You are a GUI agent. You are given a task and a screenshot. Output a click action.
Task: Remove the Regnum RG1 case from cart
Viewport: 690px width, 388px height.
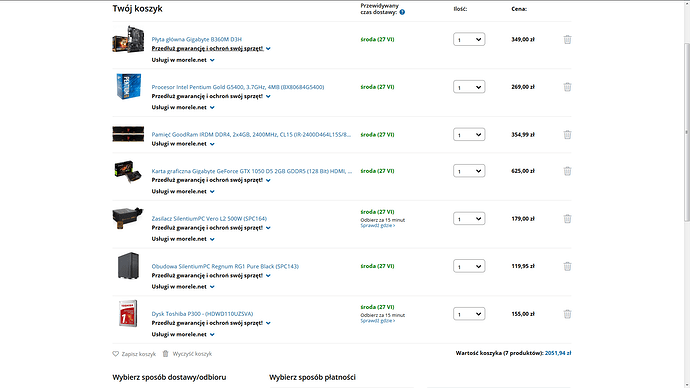(x=567, y=266)
